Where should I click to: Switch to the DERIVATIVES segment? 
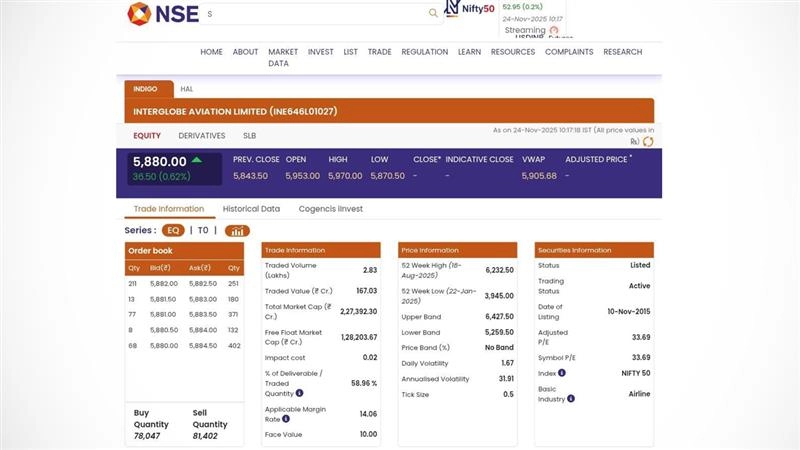202,136
